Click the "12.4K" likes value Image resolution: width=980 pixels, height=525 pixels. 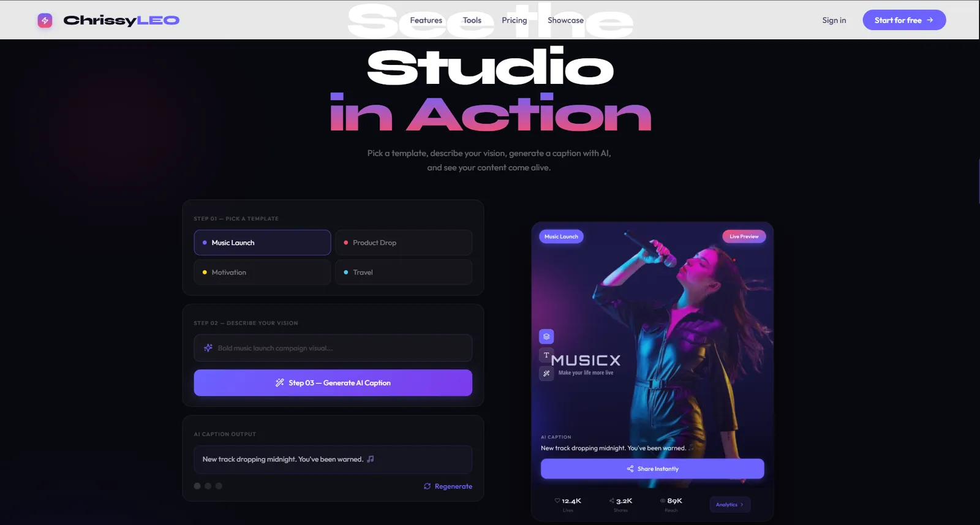click(x=571, y=500)
